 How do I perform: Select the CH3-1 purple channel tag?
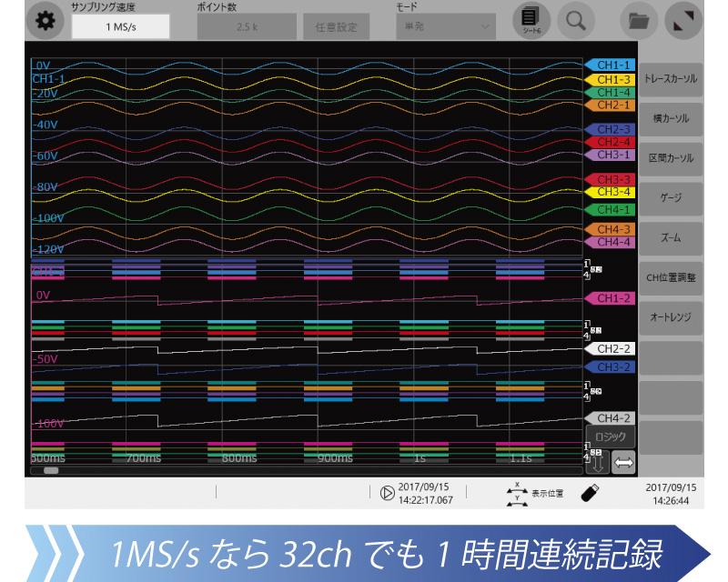click(x=610, y=155)
